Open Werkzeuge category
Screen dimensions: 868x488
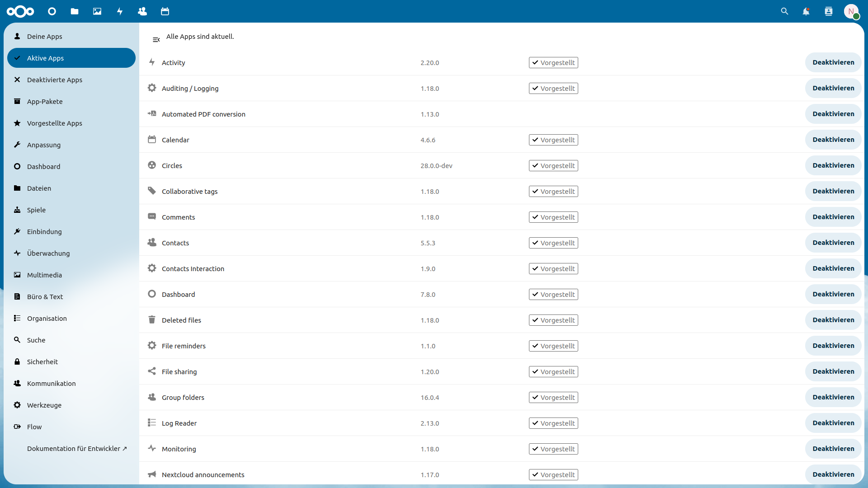pos(71,405)
